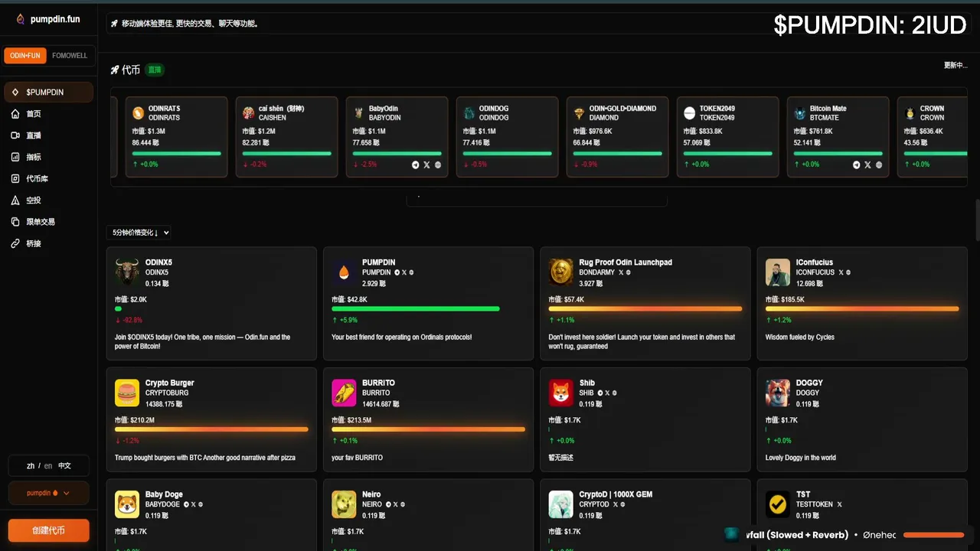Viewport: 980px width, 551px height.
Task: Click the Crypto Burger orange progress bar
Action: [x=211, y=429]
